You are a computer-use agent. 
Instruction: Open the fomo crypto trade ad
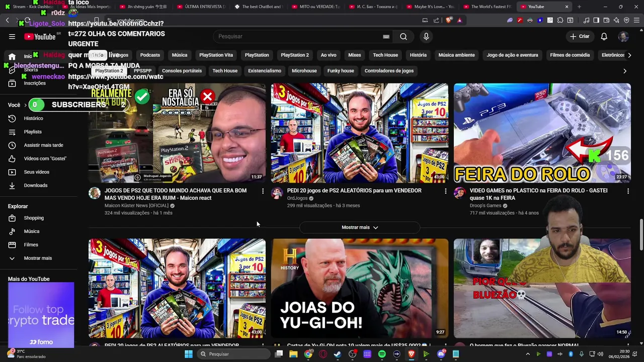pos(41,315)
